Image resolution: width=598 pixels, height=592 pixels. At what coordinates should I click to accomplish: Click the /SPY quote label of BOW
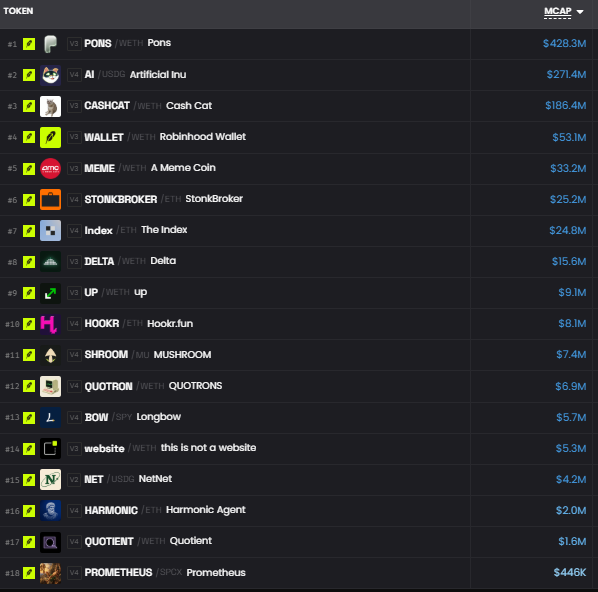tap(122, 417)
